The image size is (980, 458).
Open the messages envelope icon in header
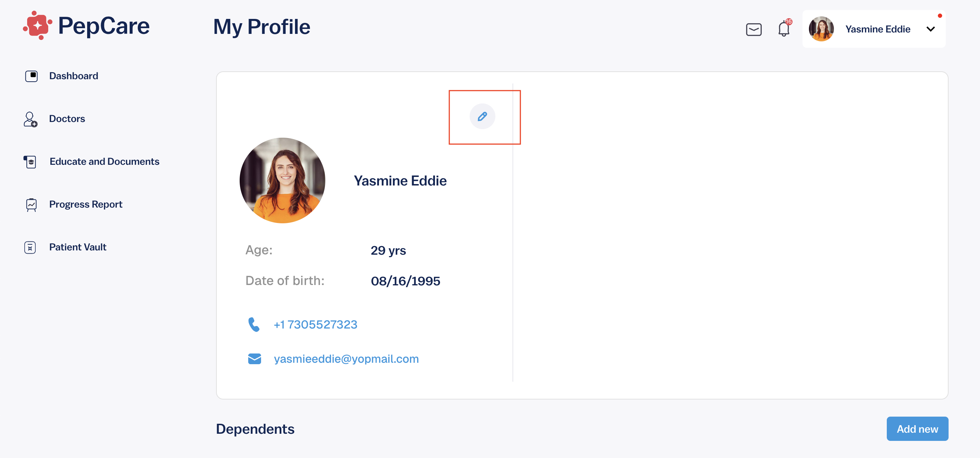(x=753, y=29)
